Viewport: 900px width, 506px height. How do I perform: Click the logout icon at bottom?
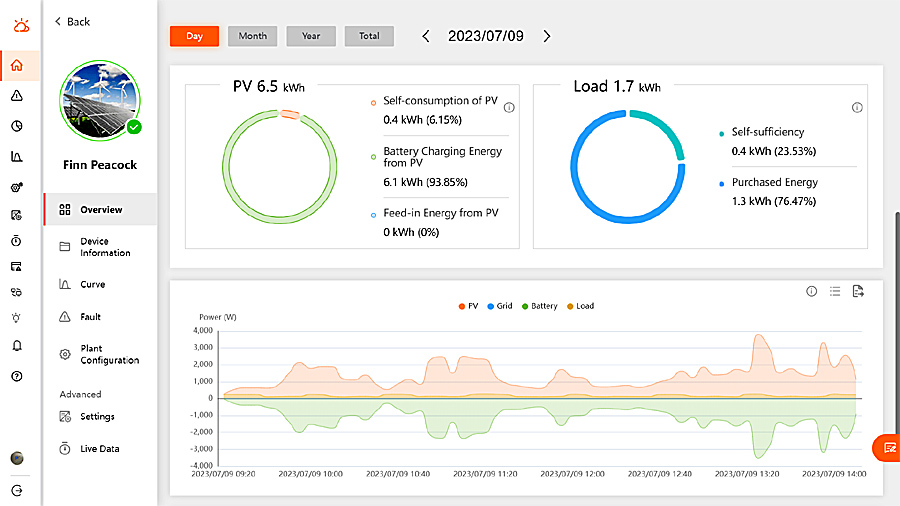(x=17, y=491)
